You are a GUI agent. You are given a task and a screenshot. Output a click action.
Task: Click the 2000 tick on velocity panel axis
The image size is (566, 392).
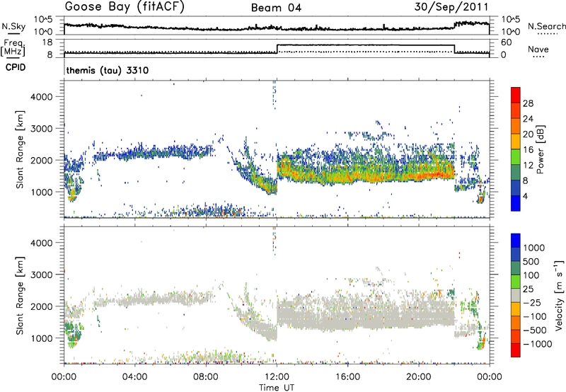(41, 306)
